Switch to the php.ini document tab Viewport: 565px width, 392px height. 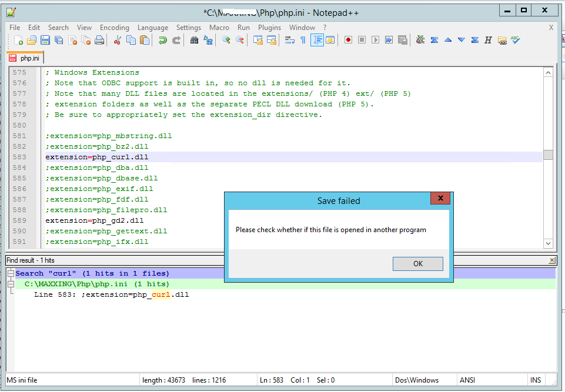pyautogui.click(x=25, y=58)
